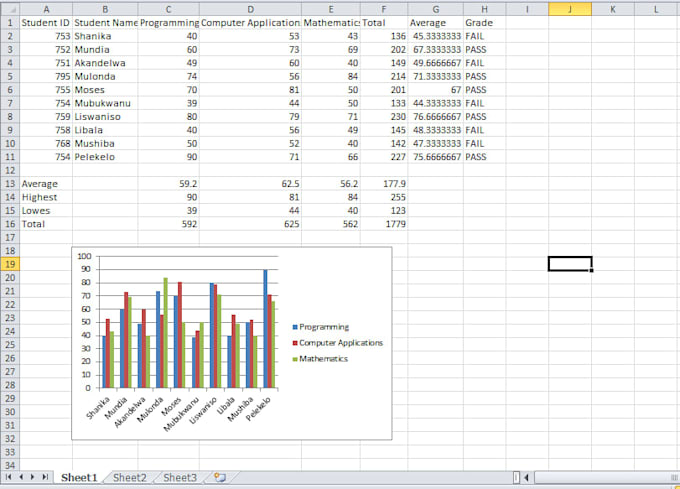This screenshot has height=489, width=680.
Task: Select Student ID cell 795
Action: pos(46,76)
